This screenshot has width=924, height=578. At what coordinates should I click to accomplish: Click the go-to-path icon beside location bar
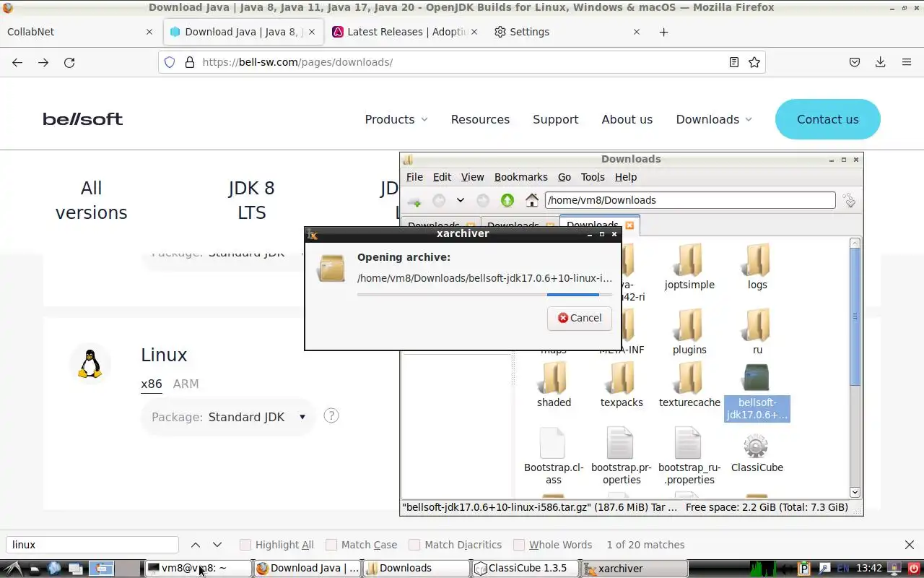click(849, 201)
